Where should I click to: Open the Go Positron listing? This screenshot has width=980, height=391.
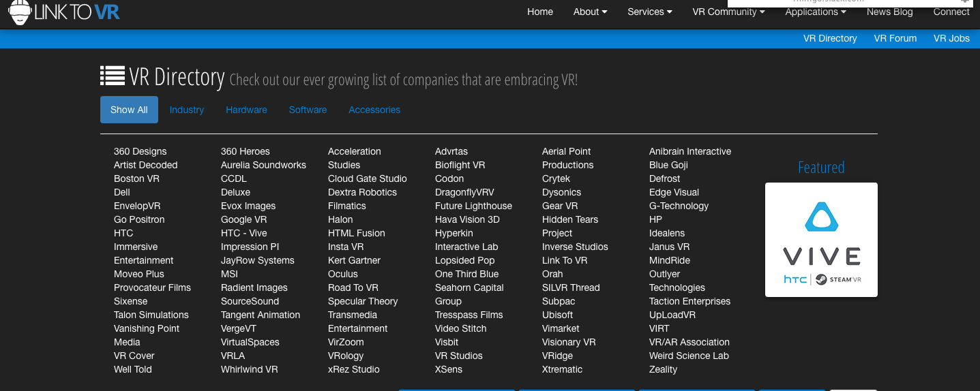click(x=139, y=219)
